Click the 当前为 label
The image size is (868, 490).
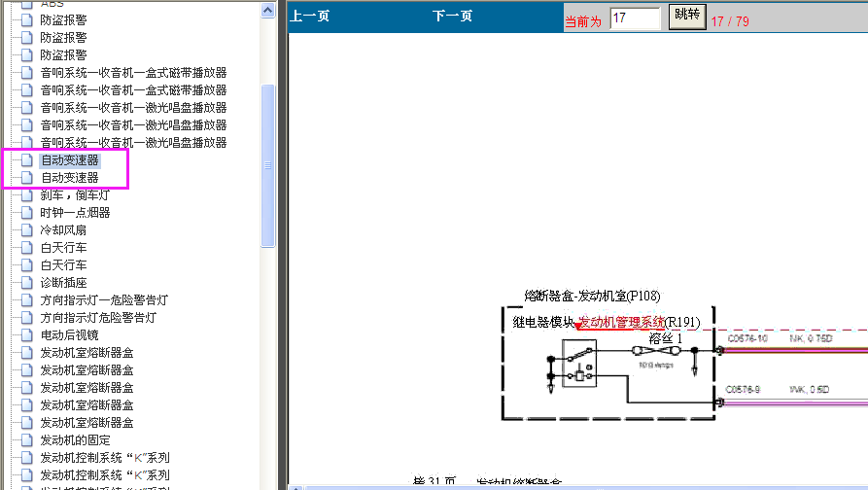point(583,21)
